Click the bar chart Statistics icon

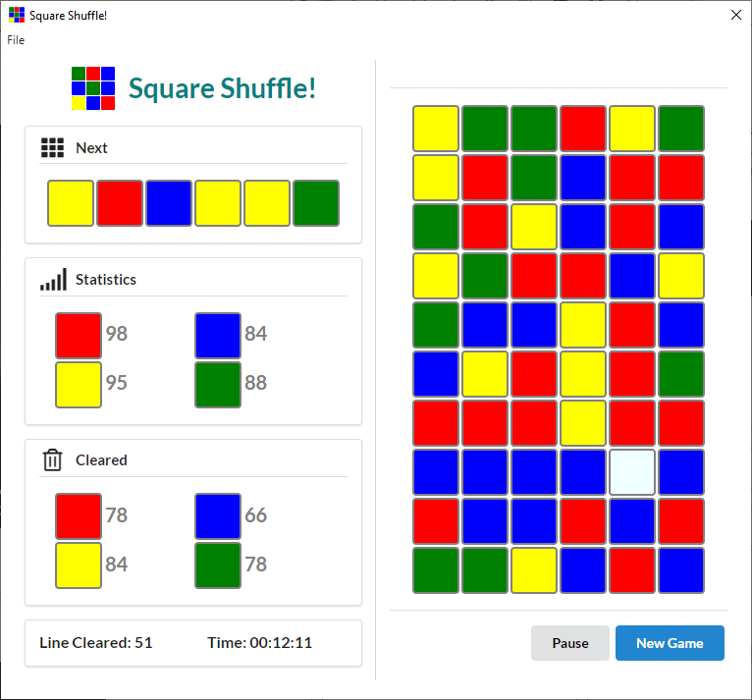coord(53,280)
